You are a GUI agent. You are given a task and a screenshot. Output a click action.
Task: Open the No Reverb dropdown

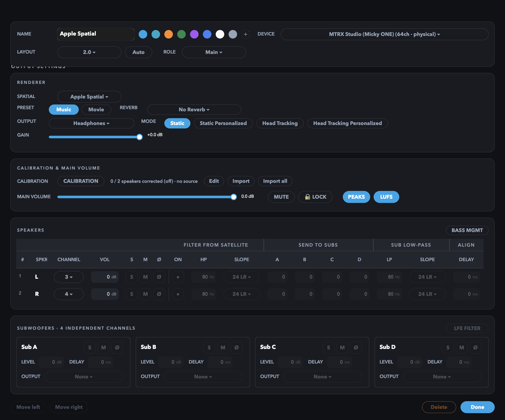194,109
